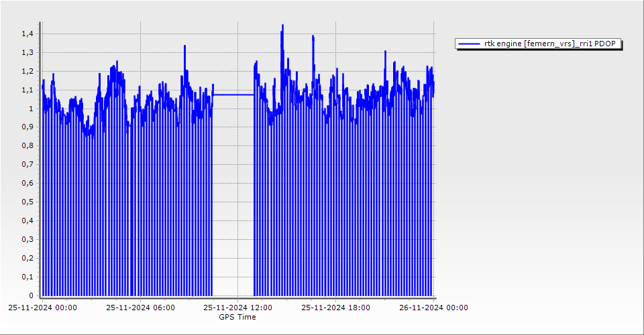The image size is (644, 335).
Task: Click the '1,4' y-axis tick label
Action: (x=28, y=33)
